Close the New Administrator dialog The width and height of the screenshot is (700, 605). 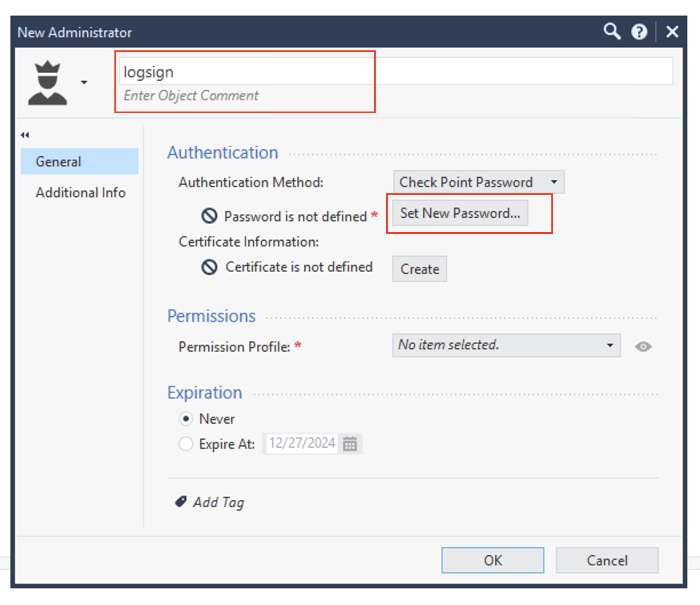[673, 32]
